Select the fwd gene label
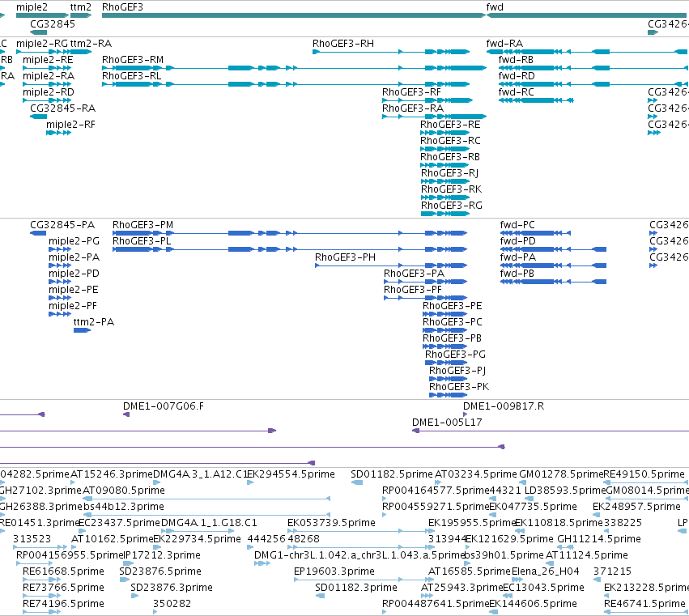689x616 pixels. (x=495, y=7)
